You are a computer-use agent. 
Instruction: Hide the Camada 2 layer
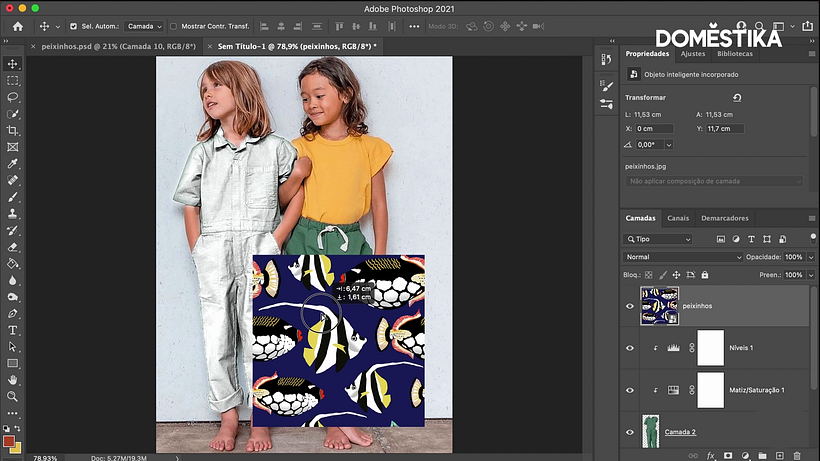click(x=630, y=432)
